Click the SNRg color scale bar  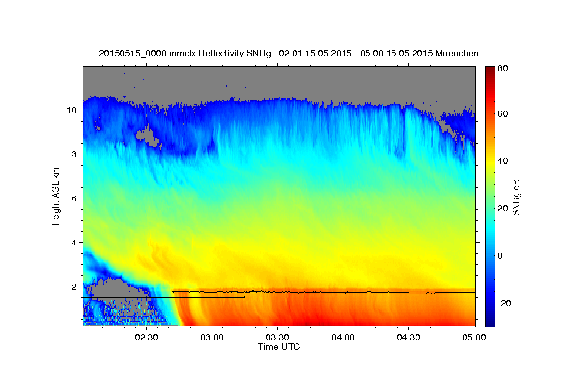(x=490, y=196)
